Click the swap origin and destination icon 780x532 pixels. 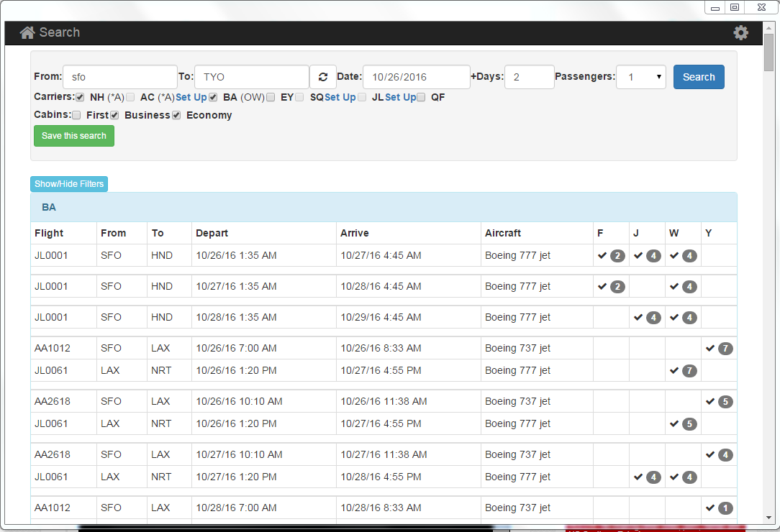(x=323, y=77)
